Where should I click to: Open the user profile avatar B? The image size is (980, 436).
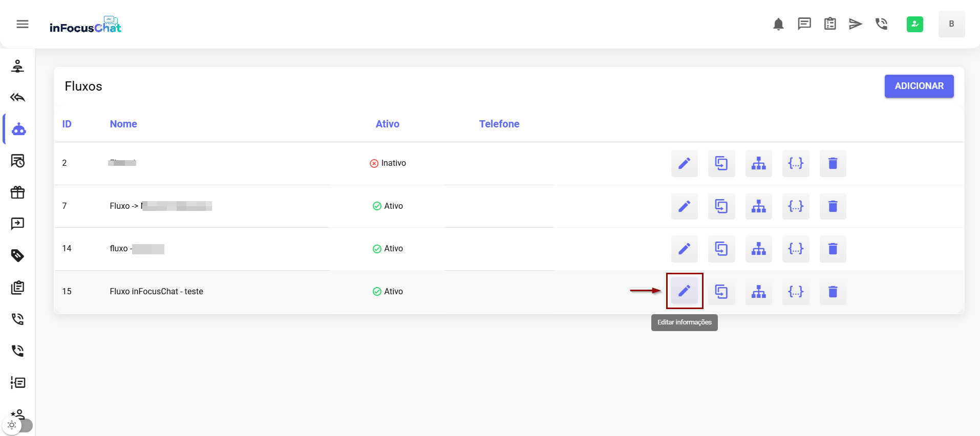pyautogui.click(x=951, y=24)
